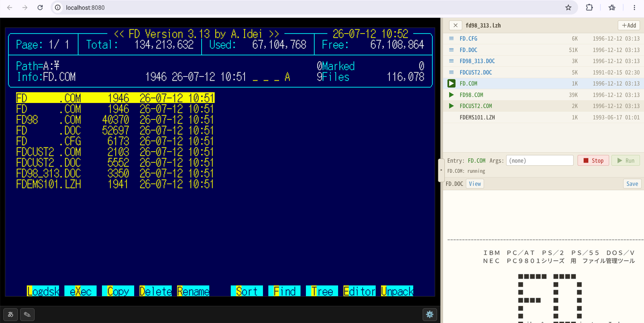Select the eXec command
Screen dimensions: 644x323
pyautogui.click(x=80, y=291)
